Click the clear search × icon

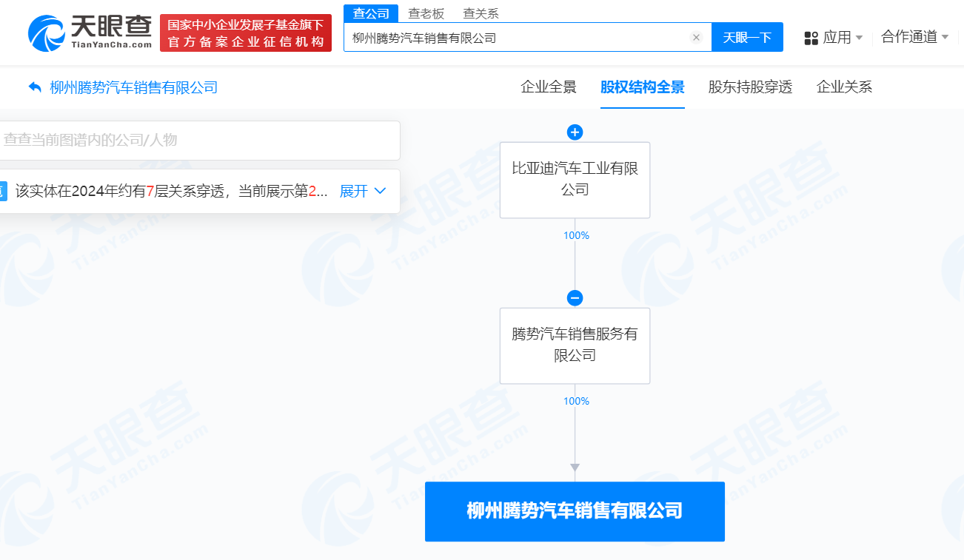coord(695,37)
